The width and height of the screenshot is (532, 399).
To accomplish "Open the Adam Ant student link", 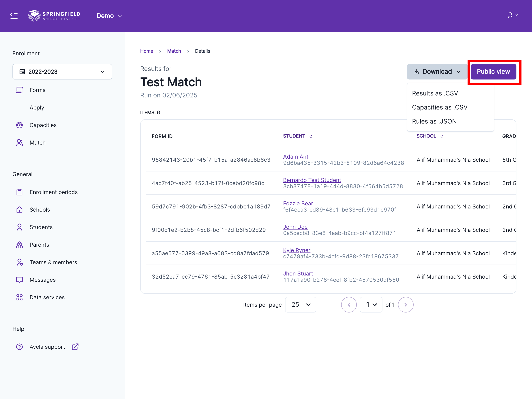I will (296, 157).
